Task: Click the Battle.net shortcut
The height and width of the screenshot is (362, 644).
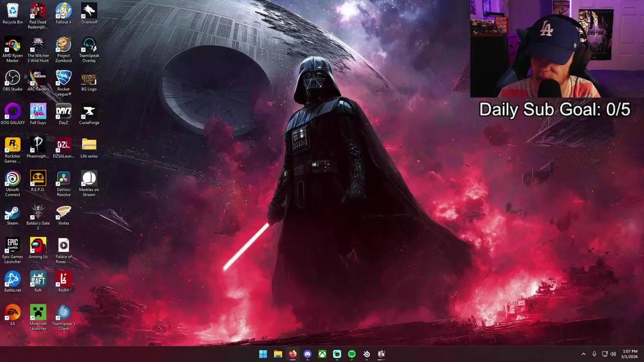Action: [13, 282]
